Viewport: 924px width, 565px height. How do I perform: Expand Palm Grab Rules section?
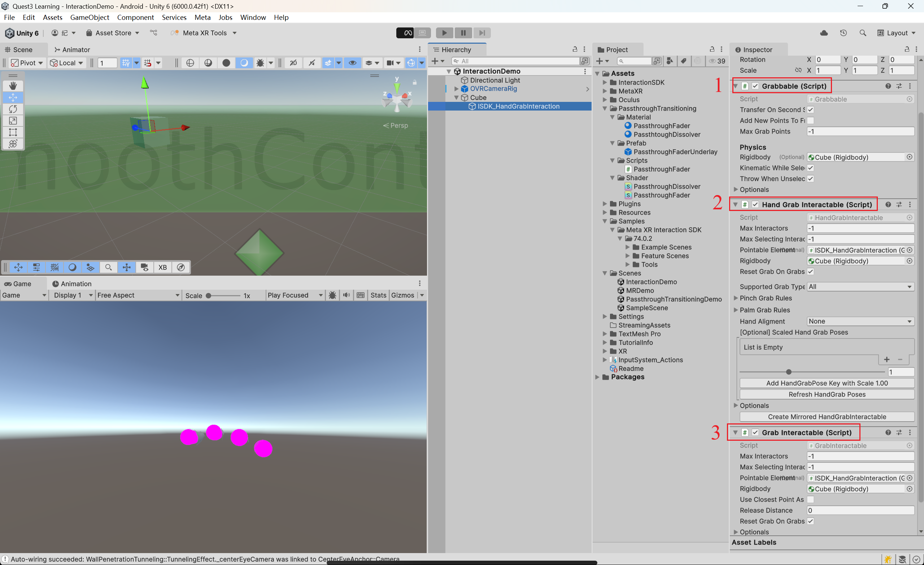click(x=735, y=310)
